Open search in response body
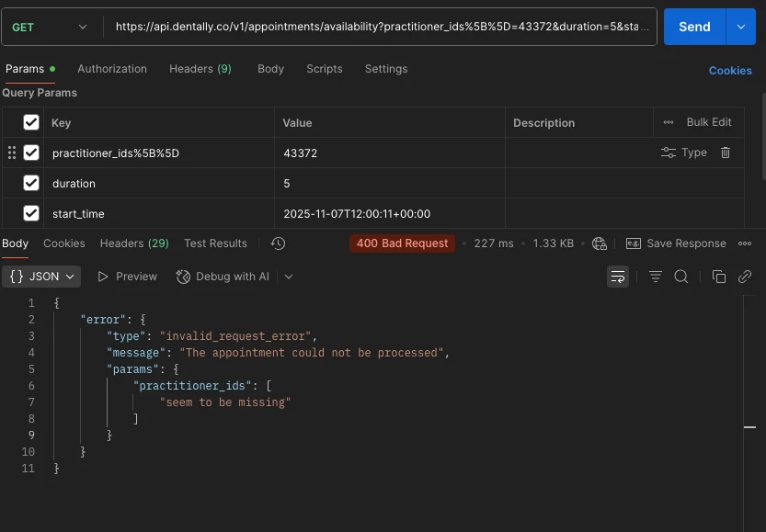This screenshot has width=766, height=532. point(681,277)
